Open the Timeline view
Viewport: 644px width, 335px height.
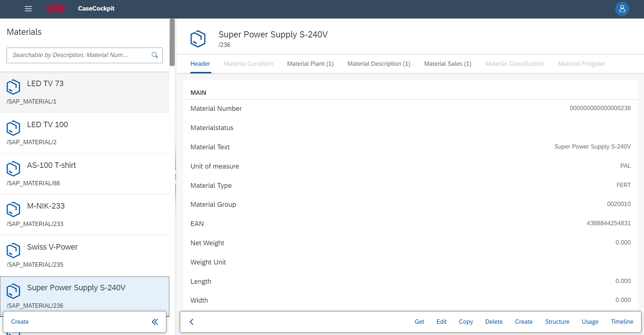pyautogui.click(x=622, y=322)
